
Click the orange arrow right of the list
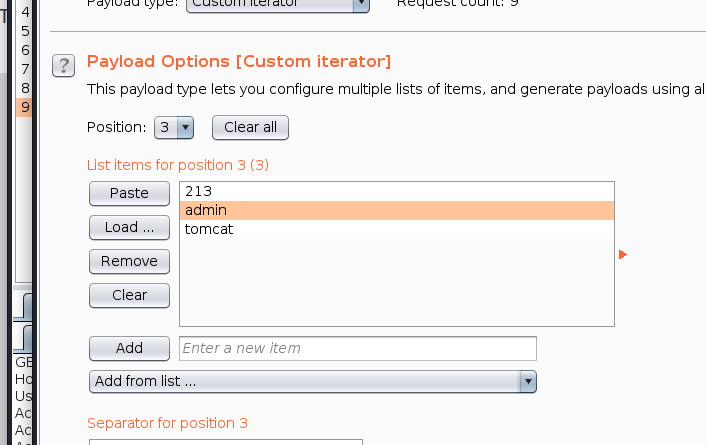623,254
